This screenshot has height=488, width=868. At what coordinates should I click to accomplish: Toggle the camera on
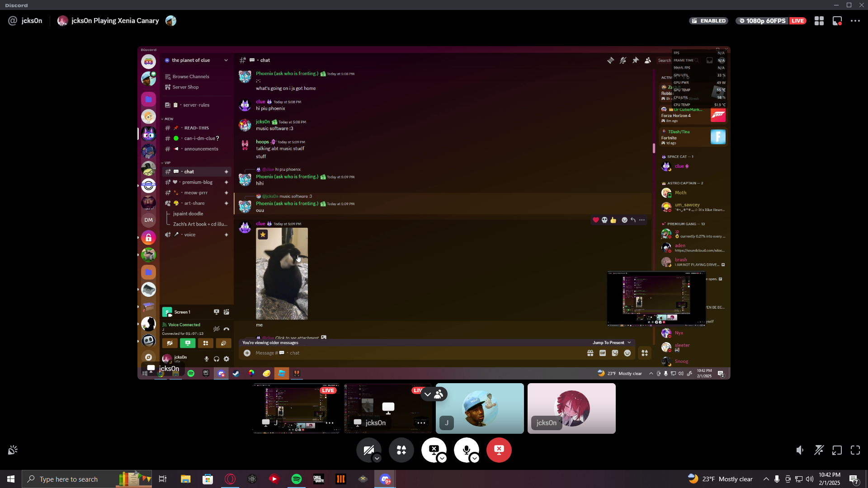[368, 450]
